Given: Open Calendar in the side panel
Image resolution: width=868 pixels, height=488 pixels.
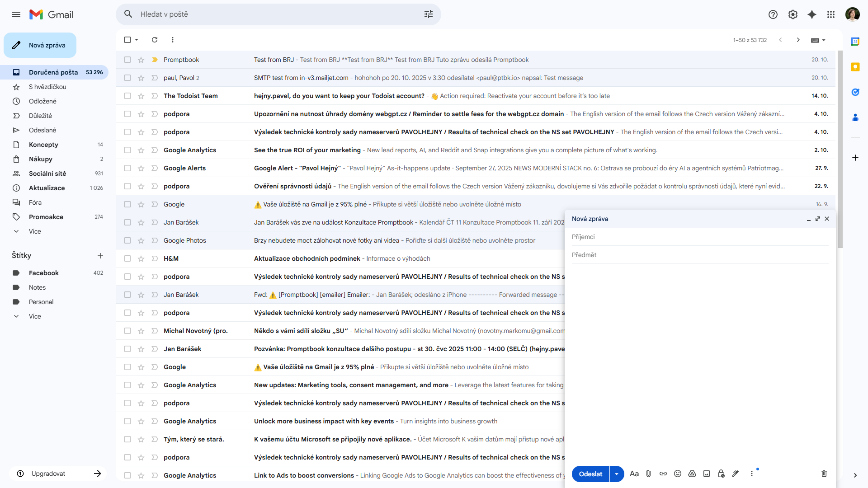Looking at the screenshot, I should pyautogui.click(x=855, y=41).
